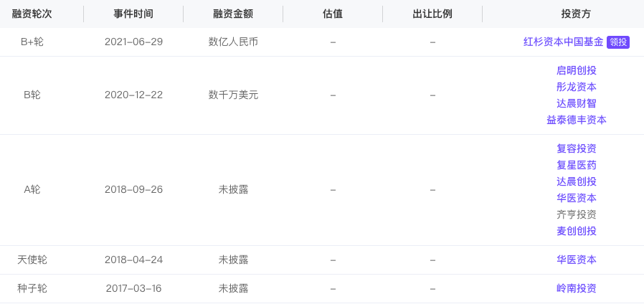The width and height of the screenshot is (644, 304).
Task: Open the 达晨创投 investor link
Action: coord(577,181)
